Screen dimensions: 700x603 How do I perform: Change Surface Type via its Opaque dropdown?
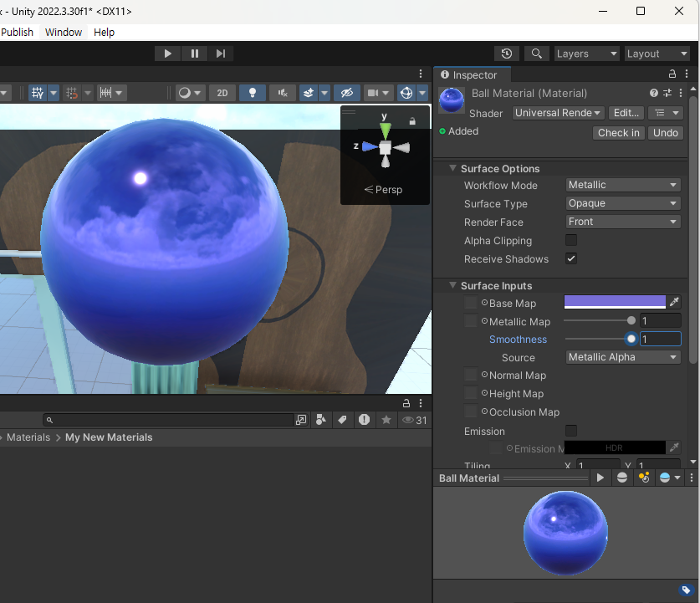point(622,203)
